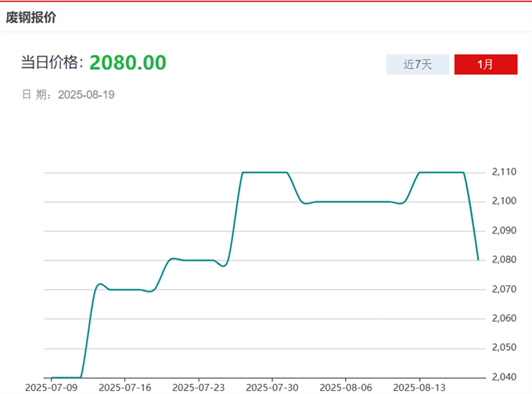The height and width of the screenshot is (394, 532).
Task: Click the 2,100 y-axis value label
Action: tap(505, 201)
